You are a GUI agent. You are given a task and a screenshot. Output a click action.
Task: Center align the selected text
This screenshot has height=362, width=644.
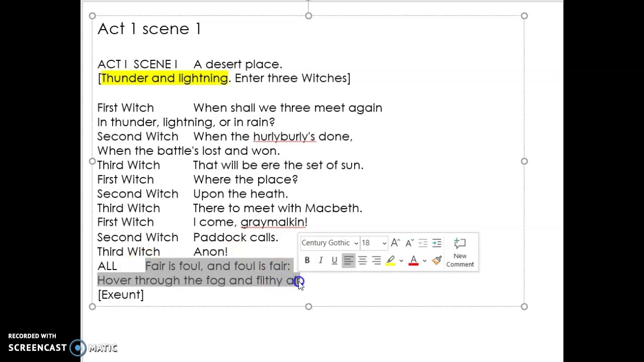pyautogui.click(x=362, y=260)
